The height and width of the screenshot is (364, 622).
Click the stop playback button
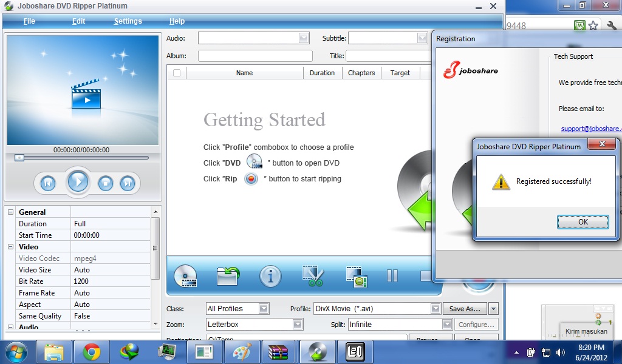point(106,183)
